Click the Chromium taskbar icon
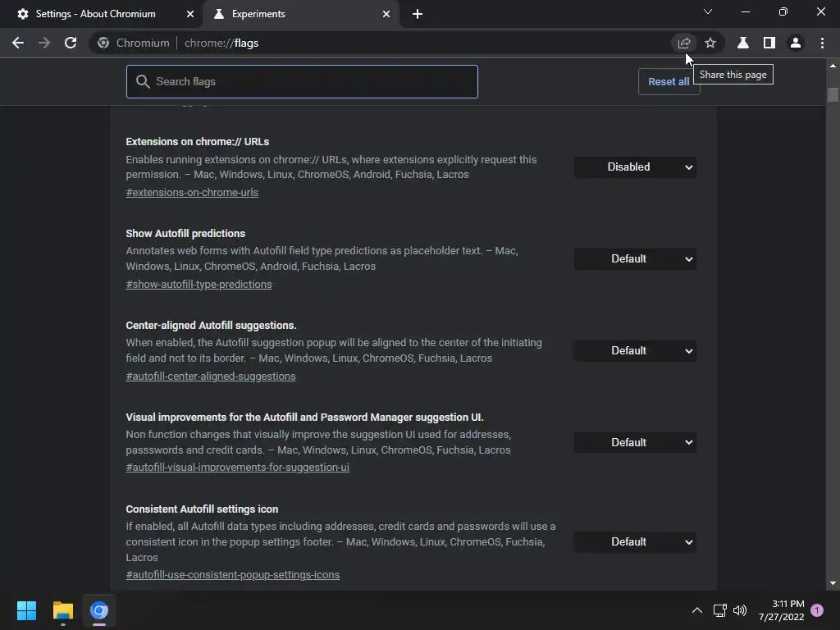Image resolution: width=840 pixels, height=630 pixels. (x=99, y=610)
